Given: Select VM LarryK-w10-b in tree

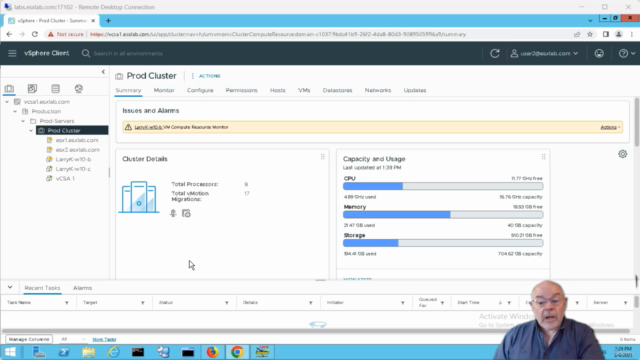Looking at the screenshot, I should click(73, 159).
